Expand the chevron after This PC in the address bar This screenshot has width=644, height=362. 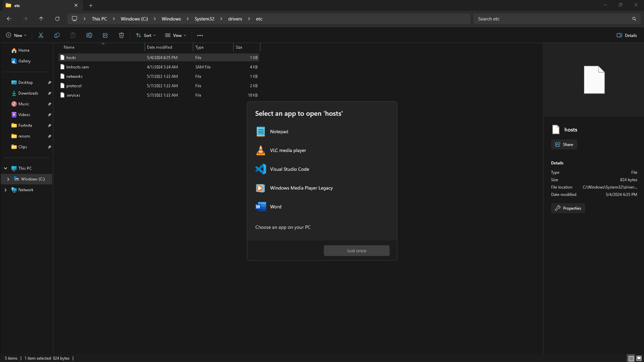coord(114,19)
